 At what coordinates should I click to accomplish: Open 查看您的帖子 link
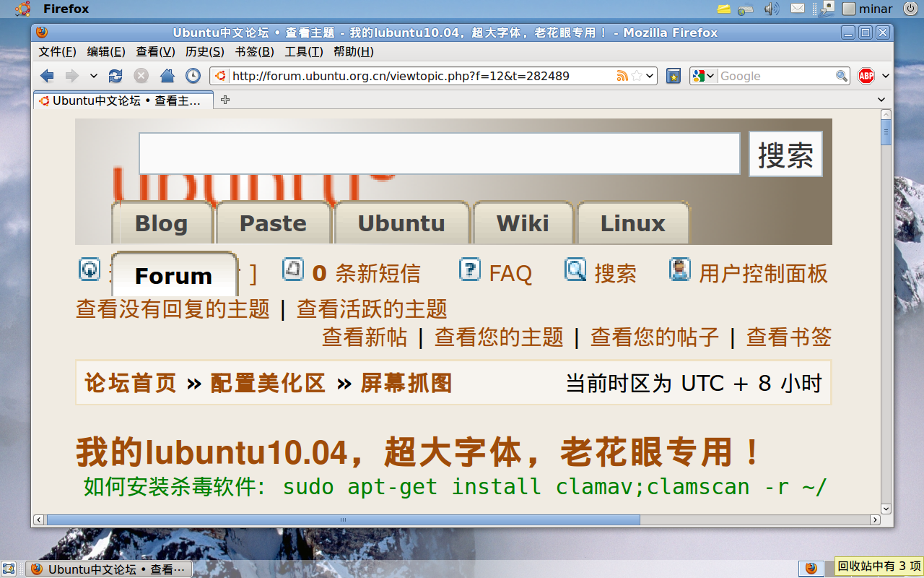(655, 337)
